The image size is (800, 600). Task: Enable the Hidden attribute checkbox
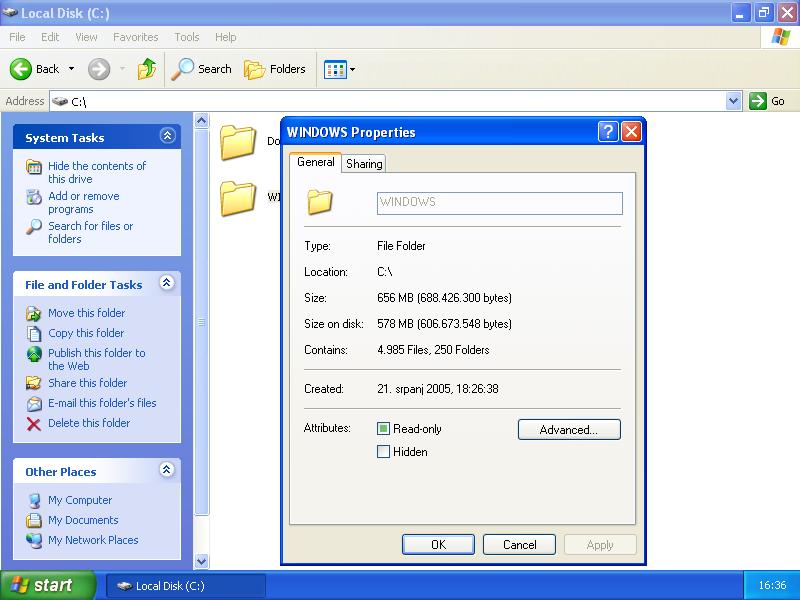point(383,452)
